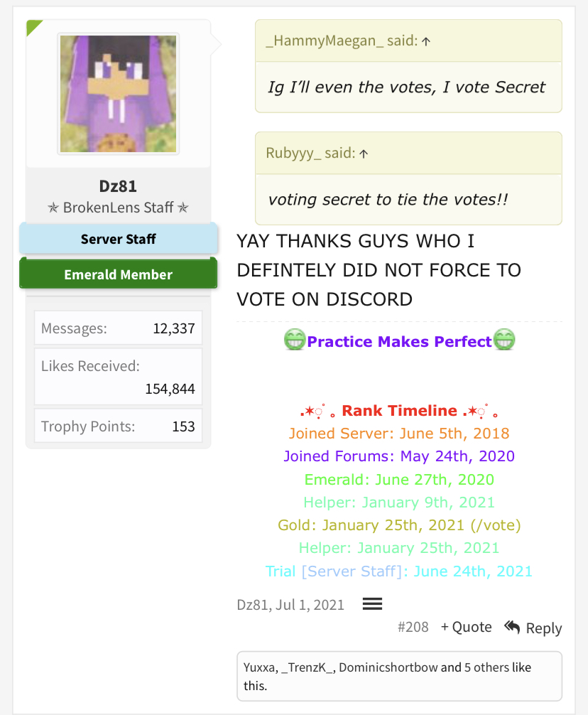The width and height of the screenshot is (588, 715).
Task: Open _TrenzK_'s profile from likes
Action: point(308,667)
